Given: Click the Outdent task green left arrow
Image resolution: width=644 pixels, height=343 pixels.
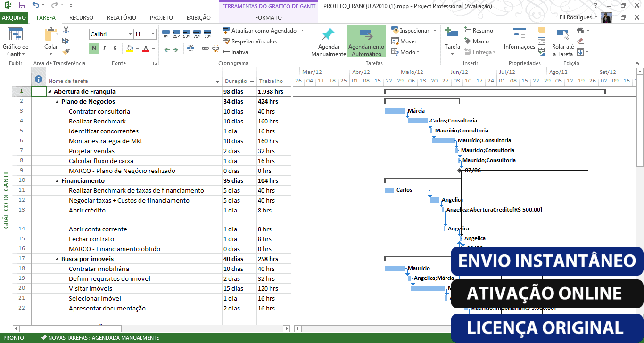Looking at the screenshot, I should [x=166, y=48].
